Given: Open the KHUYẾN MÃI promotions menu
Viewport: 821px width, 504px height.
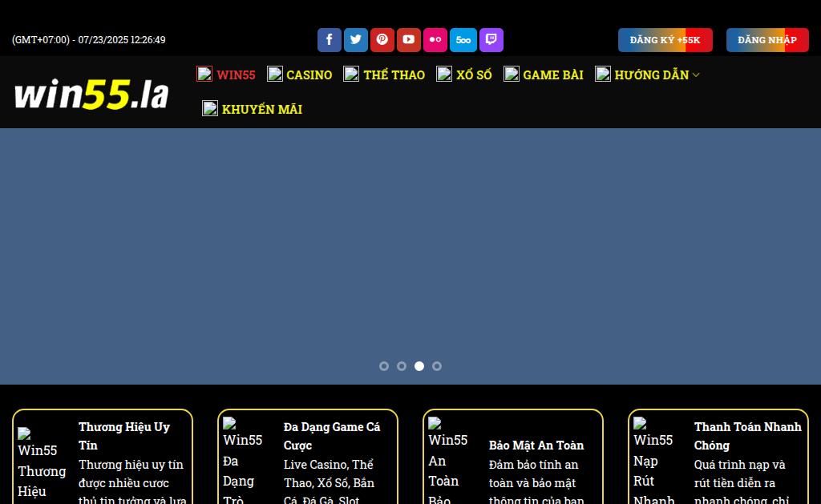Looking at the screenshot, I should click(x=262, y=109).
